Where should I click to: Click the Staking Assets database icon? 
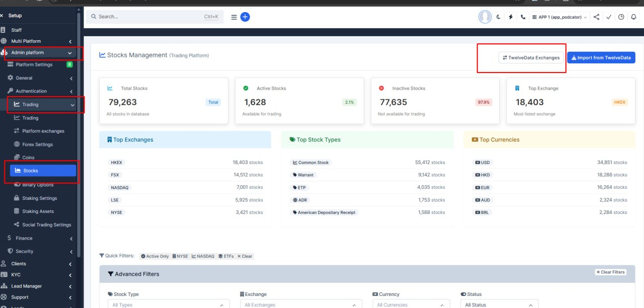tap(17, 211)
